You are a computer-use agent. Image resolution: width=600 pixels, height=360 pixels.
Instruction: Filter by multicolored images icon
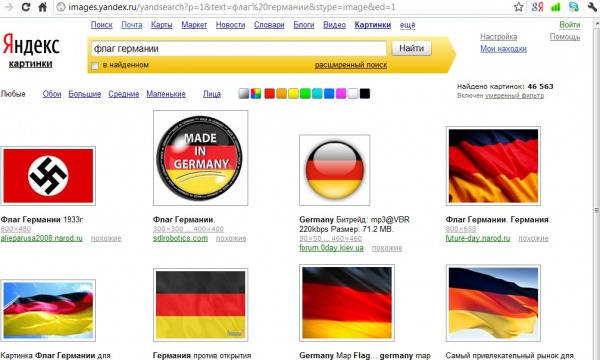(256, 93)
